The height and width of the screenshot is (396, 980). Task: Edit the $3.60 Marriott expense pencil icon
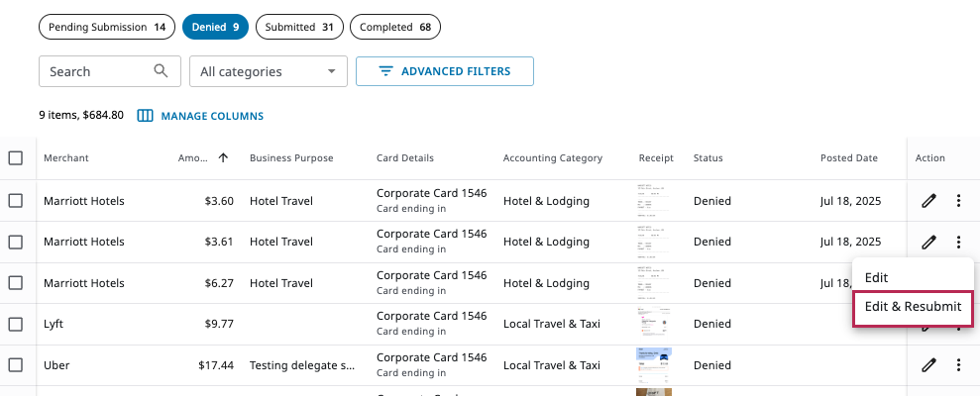pos(928,201)
